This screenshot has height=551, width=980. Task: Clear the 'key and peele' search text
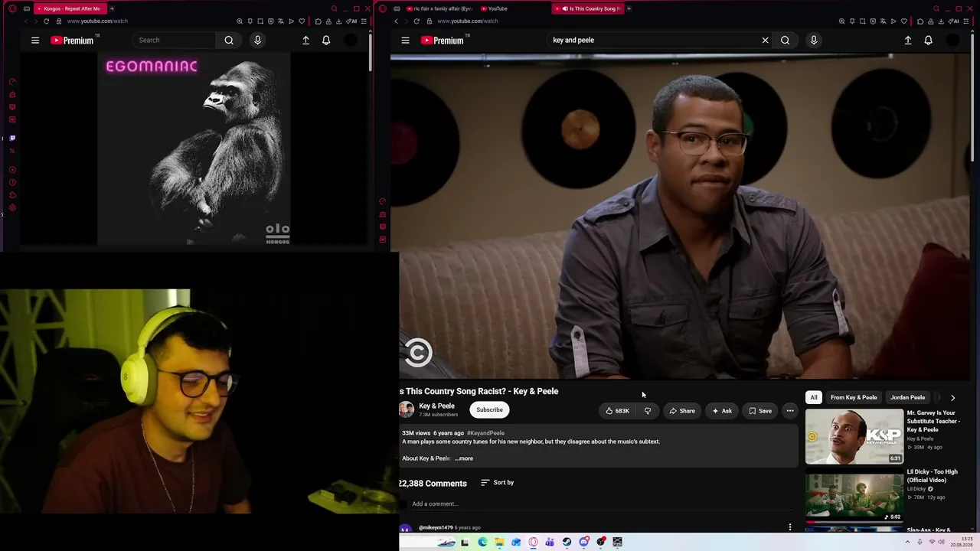click(765, 40)
